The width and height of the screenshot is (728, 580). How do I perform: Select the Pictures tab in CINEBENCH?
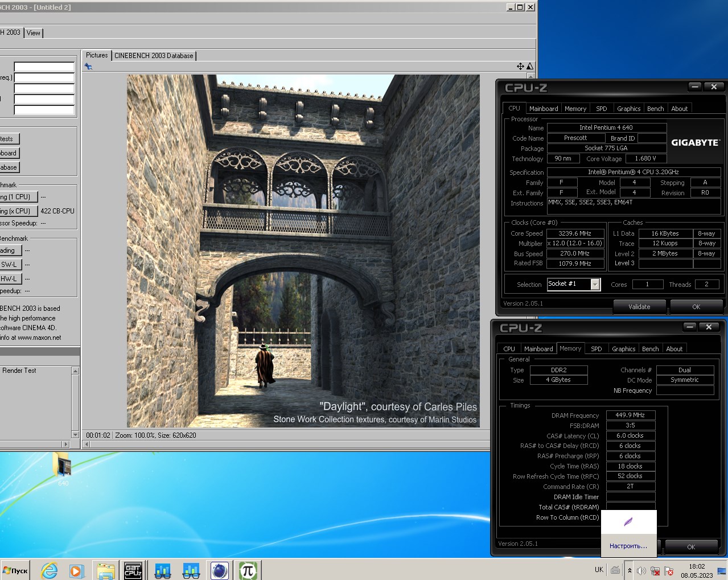[x=97, y=55]
